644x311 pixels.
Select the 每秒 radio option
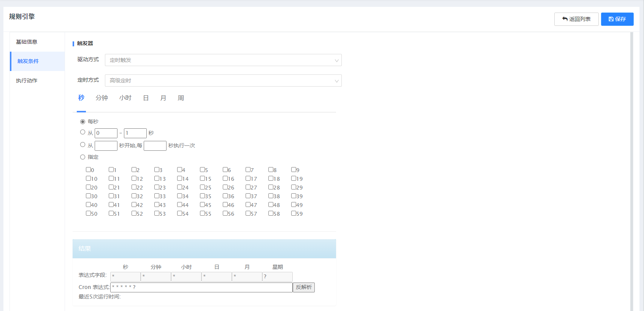(x=82, y=122)
